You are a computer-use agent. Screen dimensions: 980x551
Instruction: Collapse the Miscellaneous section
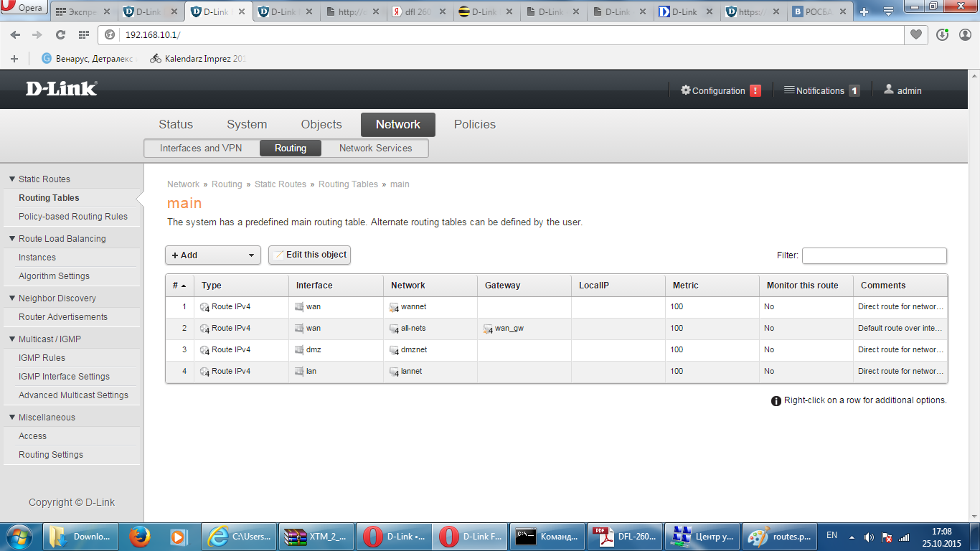coord(11,417)
